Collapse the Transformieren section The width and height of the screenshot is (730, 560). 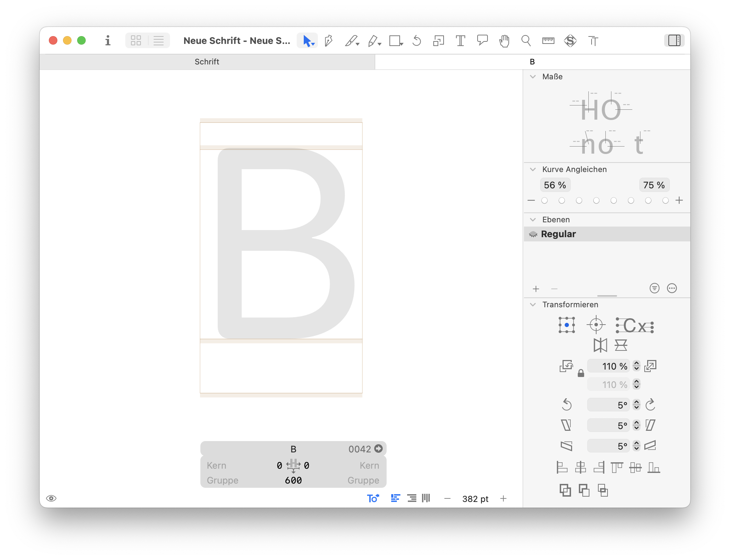[x=533, y=304]
